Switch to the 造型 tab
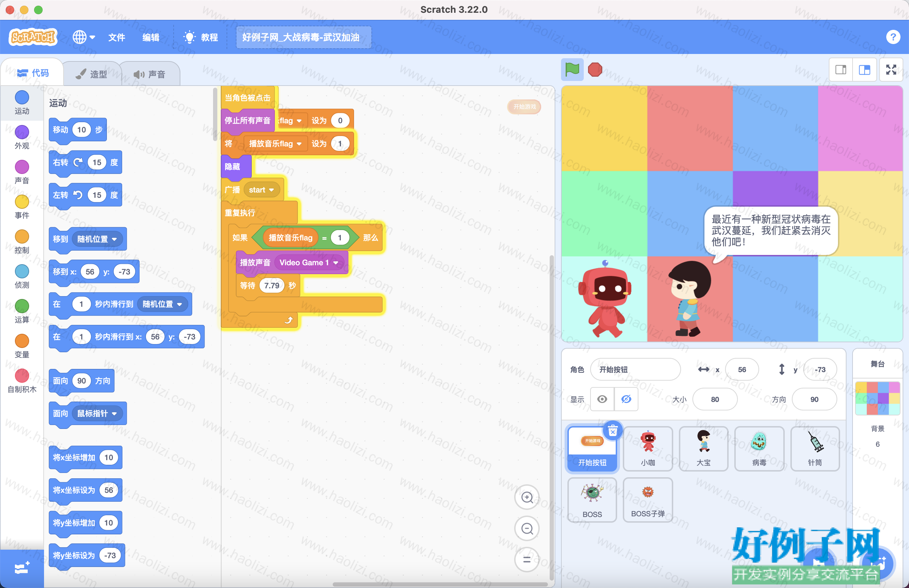909x588 pixels. [x=92, y=74]
